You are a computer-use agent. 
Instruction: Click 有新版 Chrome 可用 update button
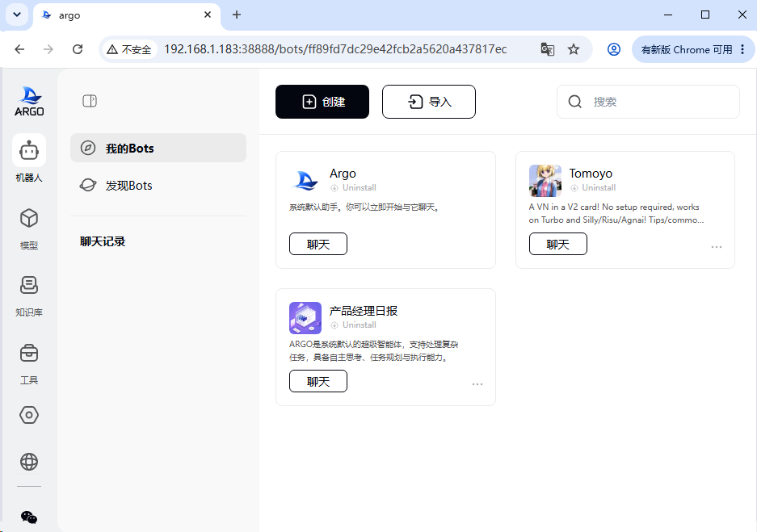click(x=687, y=49)
